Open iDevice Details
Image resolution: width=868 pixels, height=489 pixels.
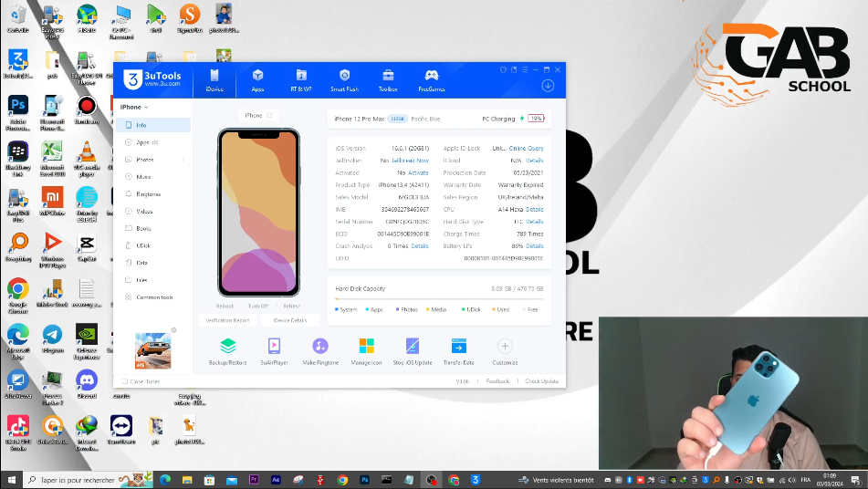pos(290,320)
